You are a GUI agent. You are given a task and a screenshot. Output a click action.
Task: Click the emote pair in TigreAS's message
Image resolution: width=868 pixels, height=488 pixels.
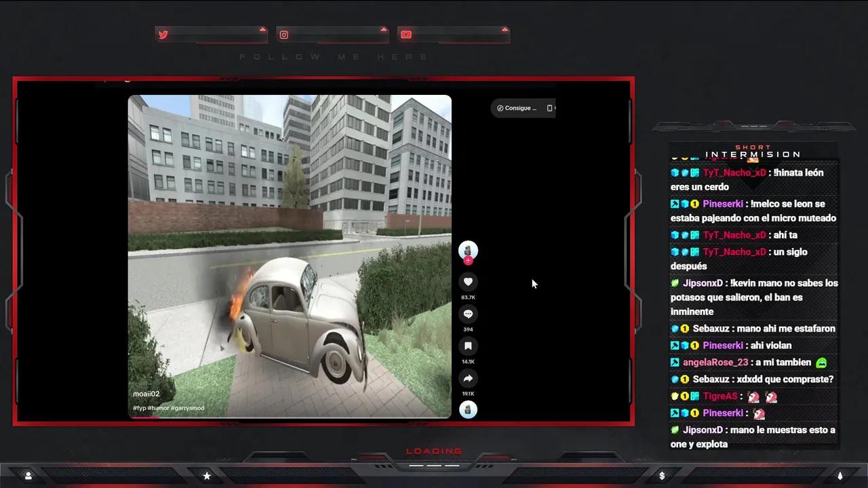click(x=762, y=396)
